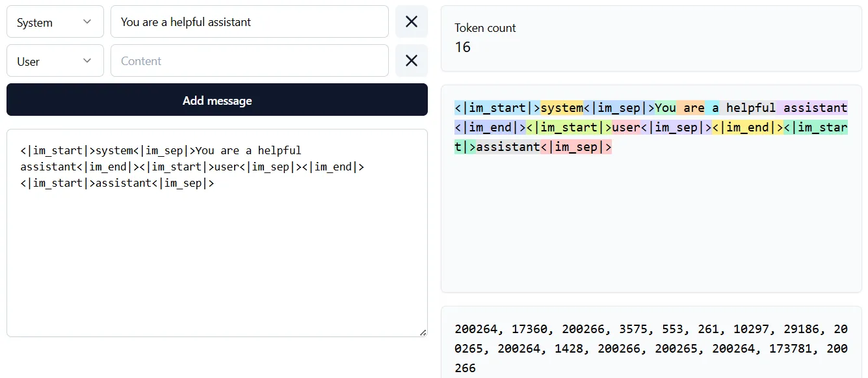Open the System role dropdown

55,22
